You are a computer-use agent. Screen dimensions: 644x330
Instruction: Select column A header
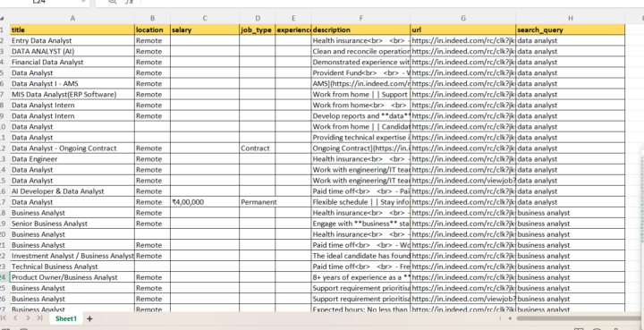click(72, 19)
